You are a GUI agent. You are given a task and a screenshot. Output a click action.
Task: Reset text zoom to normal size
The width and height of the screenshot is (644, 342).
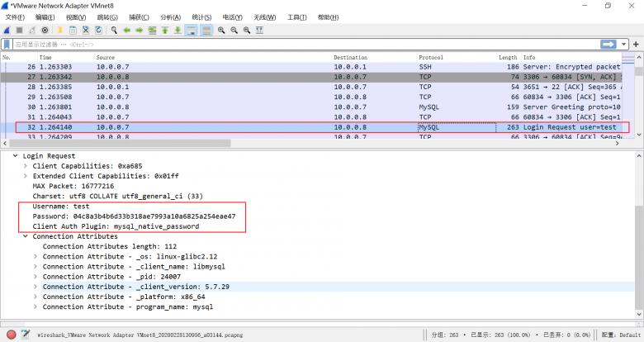click(247, 30)
